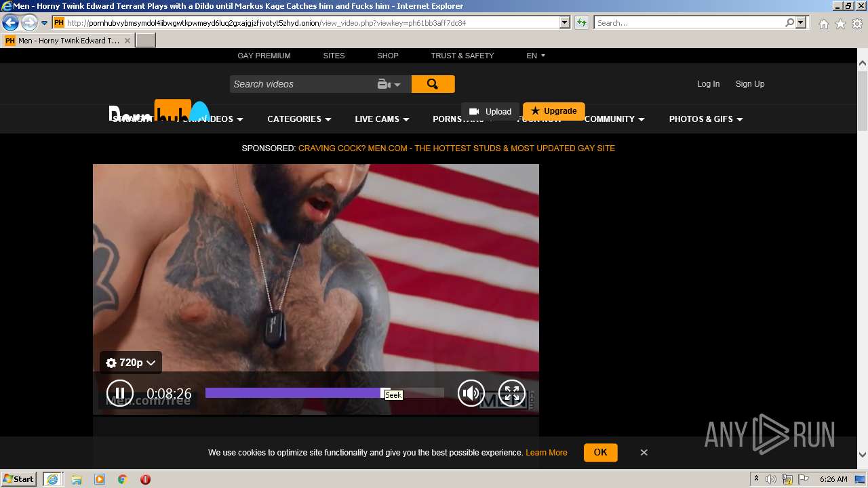The image size is (868, 488).
Task: Expand the LIVE CAMS menu
Action: click(x=382, y=119)
